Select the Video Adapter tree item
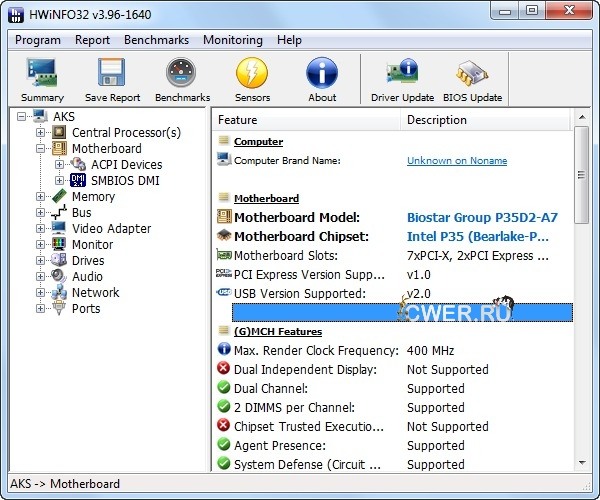This screenshot has height=500, width=600. (111, 229)
